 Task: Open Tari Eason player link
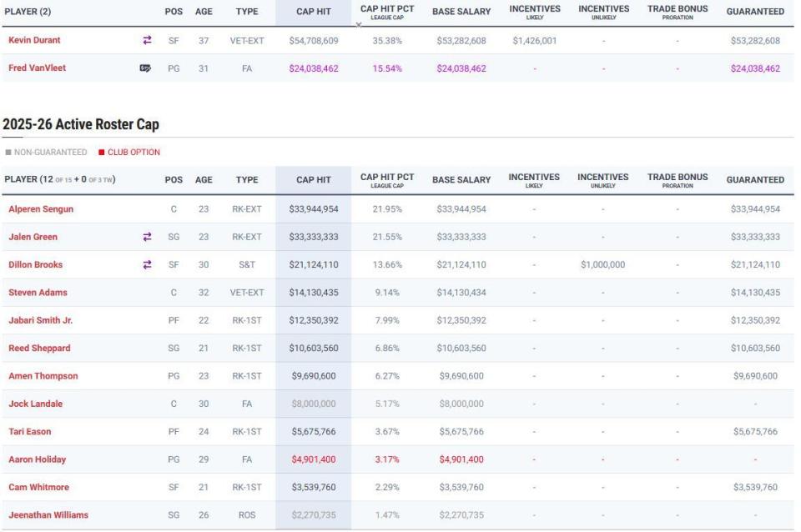[30, 431]
